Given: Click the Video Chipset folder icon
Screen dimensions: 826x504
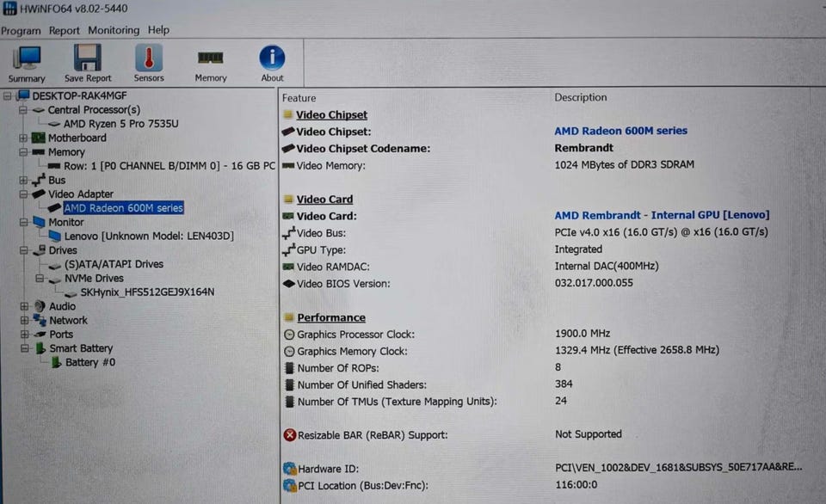Looking at the screenshot, I should pos(288,114).
